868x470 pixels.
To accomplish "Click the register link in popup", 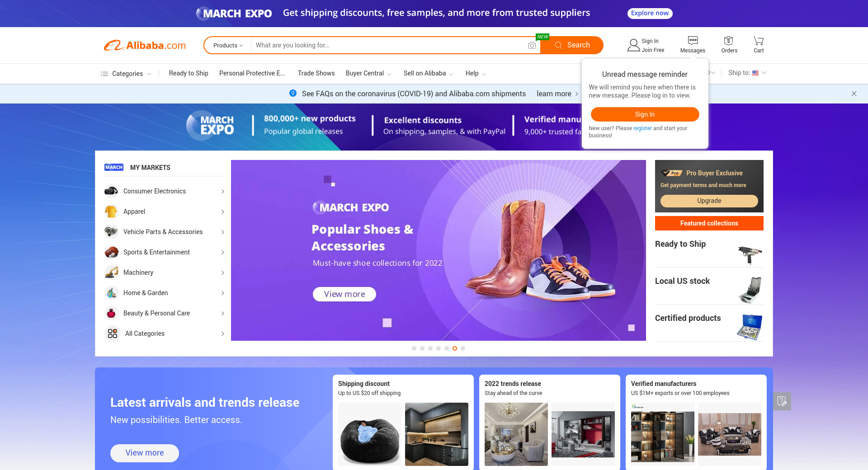I will 642,128.
